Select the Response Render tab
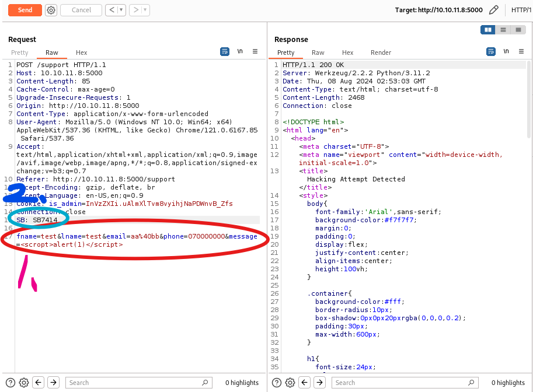 click(x=381, y=52)
